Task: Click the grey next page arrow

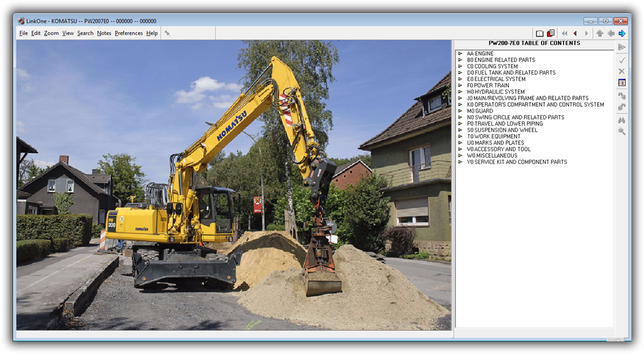Action: tap(586, 33)
